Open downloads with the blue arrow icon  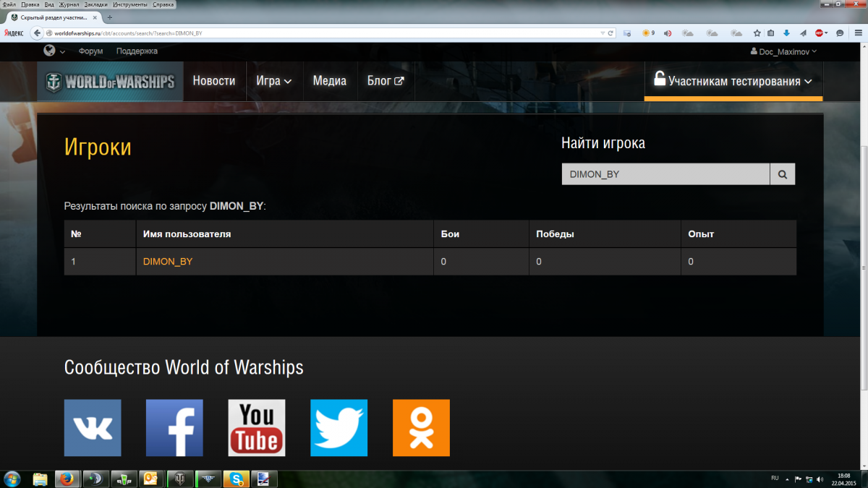[786, 33]
